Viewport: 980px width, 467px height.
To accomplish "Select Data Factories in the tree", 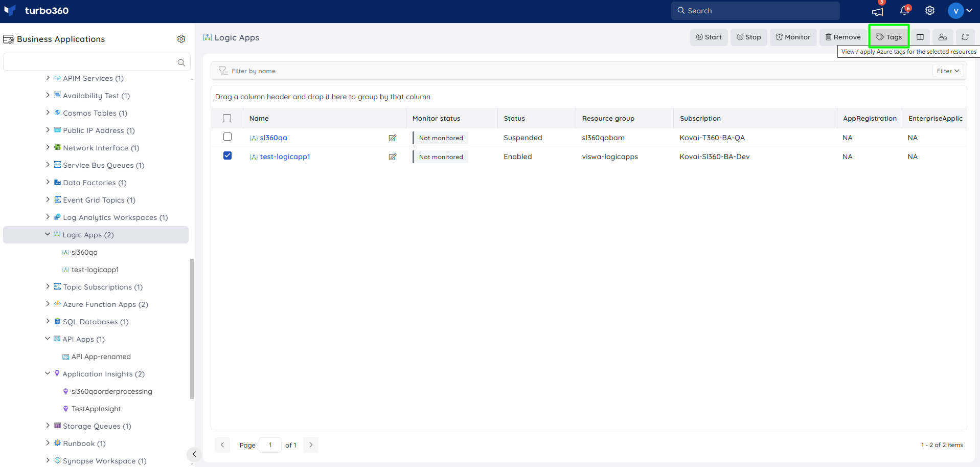I will coord(95,183).
